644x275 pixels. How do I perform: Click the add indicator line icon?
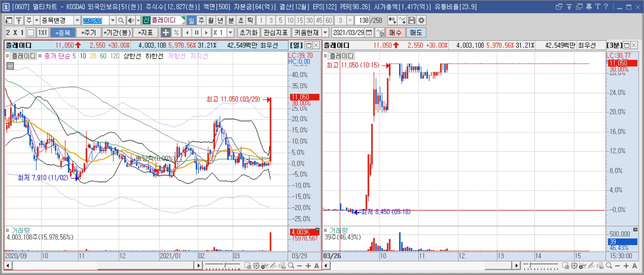[402, 20]
